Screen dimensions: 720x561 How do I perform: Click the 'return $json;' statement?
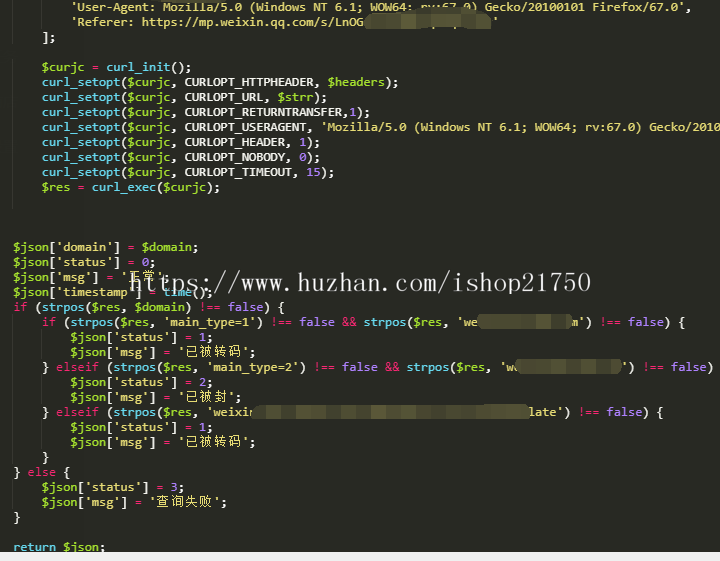click(x=59, y=547)
